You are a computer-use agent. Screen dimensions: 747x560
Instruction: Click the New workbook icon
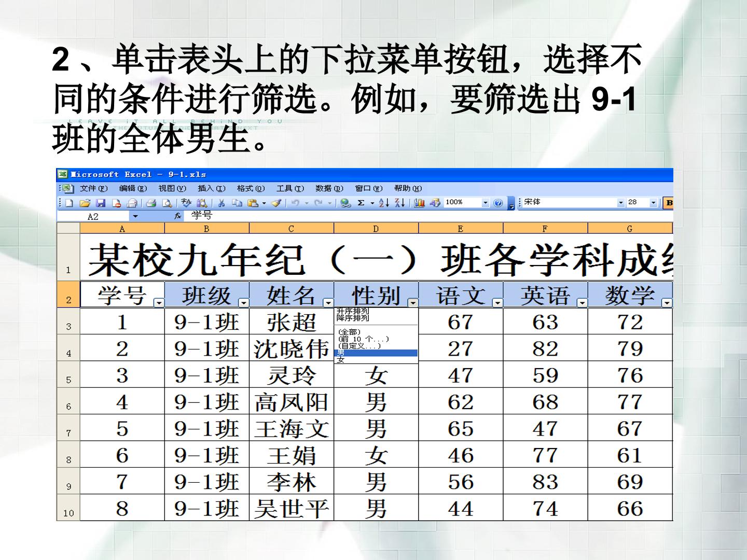tap(69, 203)
